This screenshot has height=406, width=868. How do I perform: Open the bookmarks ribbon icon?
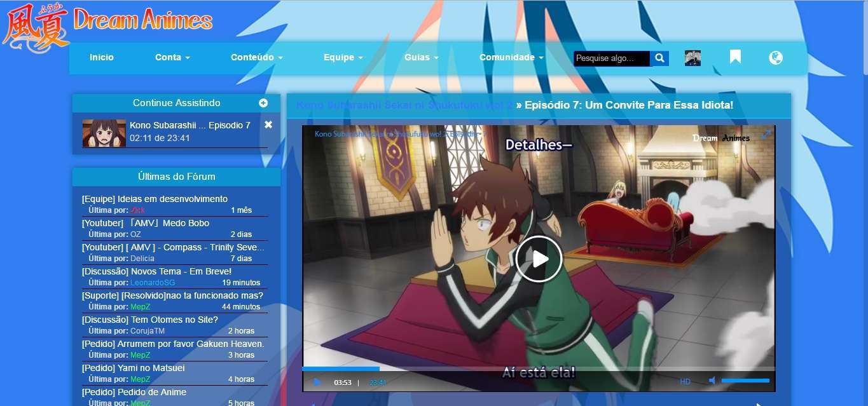tap(735, 57)
